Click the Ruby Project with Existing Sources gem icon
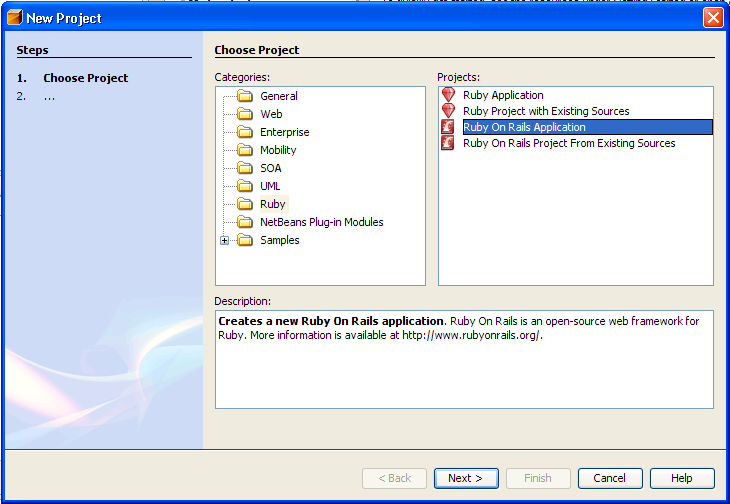Screen dimensions: 730x504 (448, 111)
